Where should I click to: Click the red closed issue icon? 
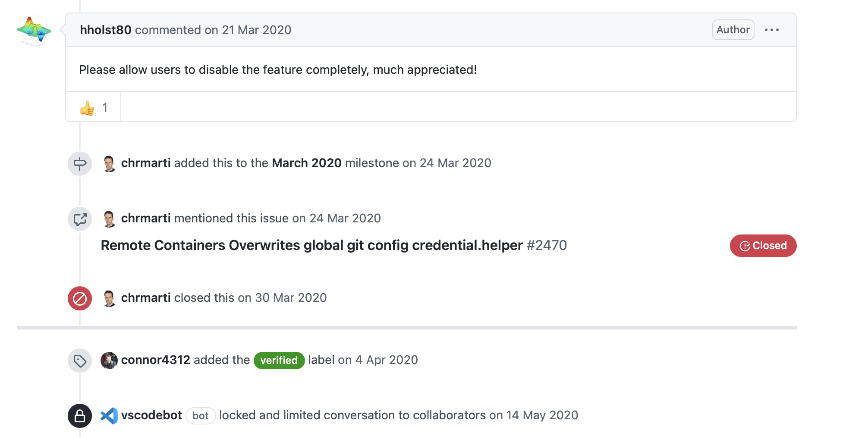tap(80, 298)
